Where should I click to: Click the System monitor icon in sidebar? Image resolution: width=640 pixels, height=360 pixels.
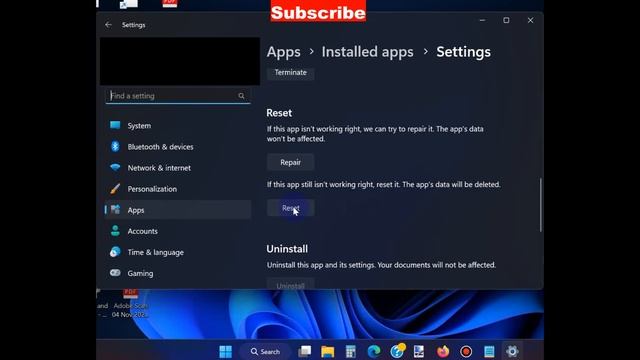115,125
